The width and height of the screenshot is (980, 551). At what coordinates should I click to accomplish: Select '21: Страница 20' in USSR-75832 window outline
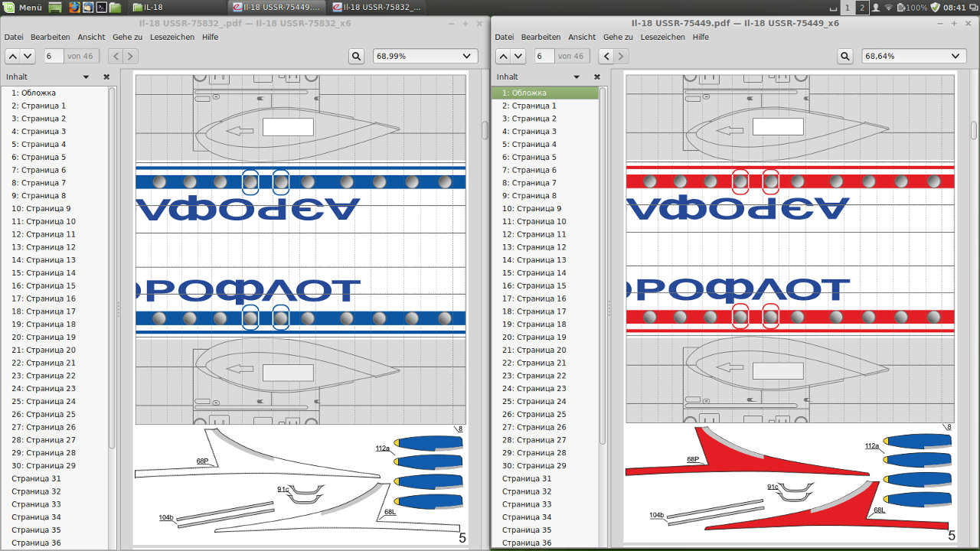[54, 350]
